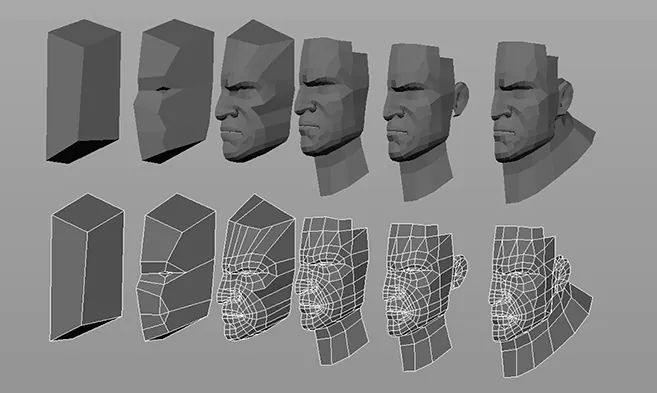This screenshot has width=657, height=393.
Task: Click the neck of the fourth wireframe head
Action: coord(341,339)
